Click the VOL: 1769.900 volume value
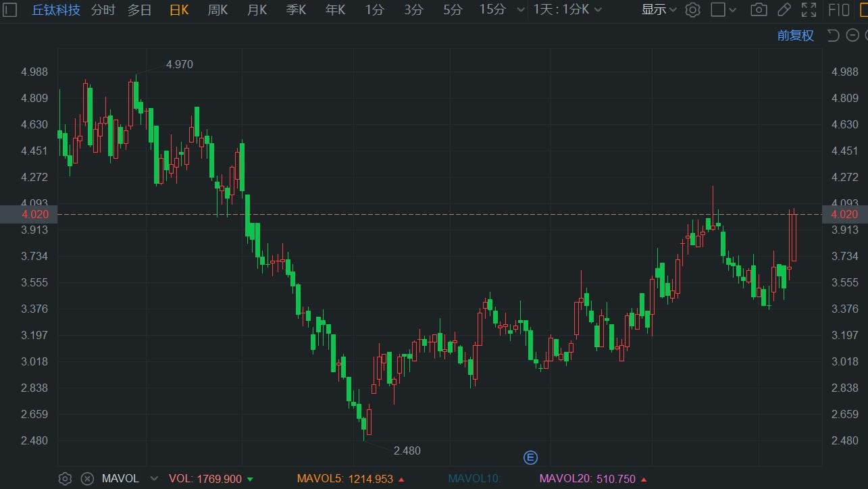 coord(205,479)
